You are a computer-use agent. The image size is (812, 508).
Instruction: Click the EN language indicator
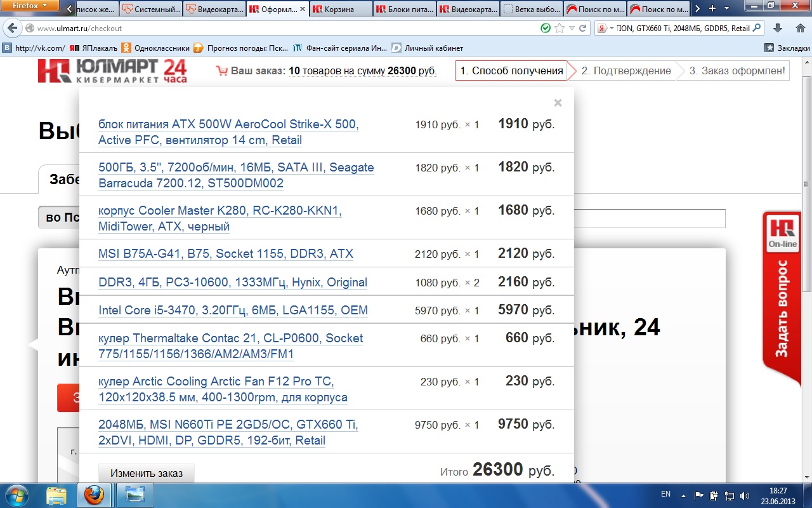665,494
